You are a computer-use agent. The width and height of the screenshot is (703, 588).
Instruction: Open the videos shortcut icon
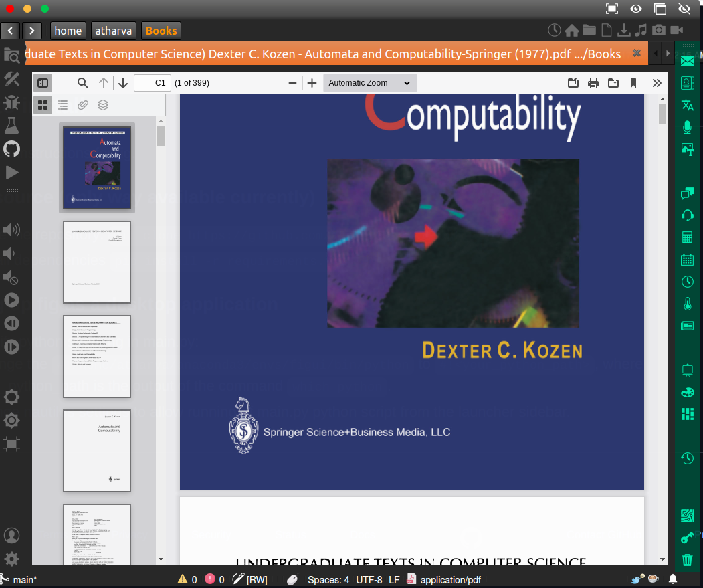[676, 30]
